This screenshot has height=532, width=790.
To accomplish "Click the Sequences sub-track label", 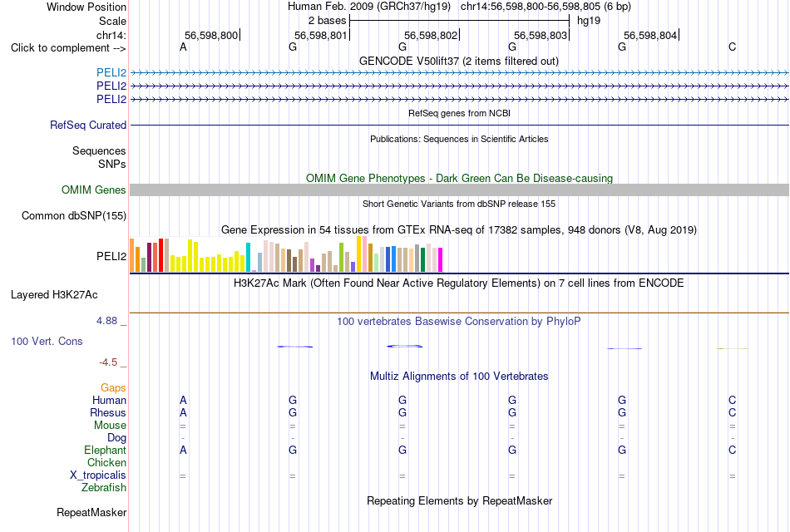I will 99,151.
